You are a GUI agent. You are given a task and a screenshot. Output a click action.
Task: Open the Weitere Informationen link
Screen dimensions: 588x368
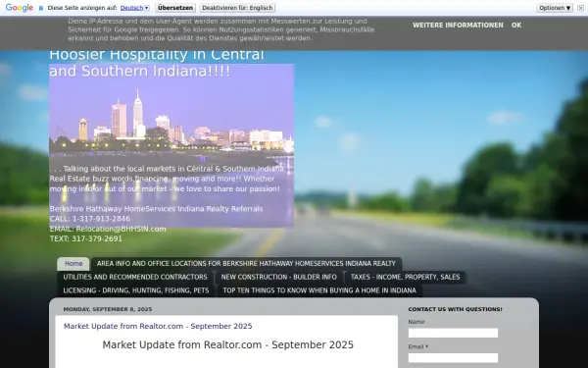(458, 26)
